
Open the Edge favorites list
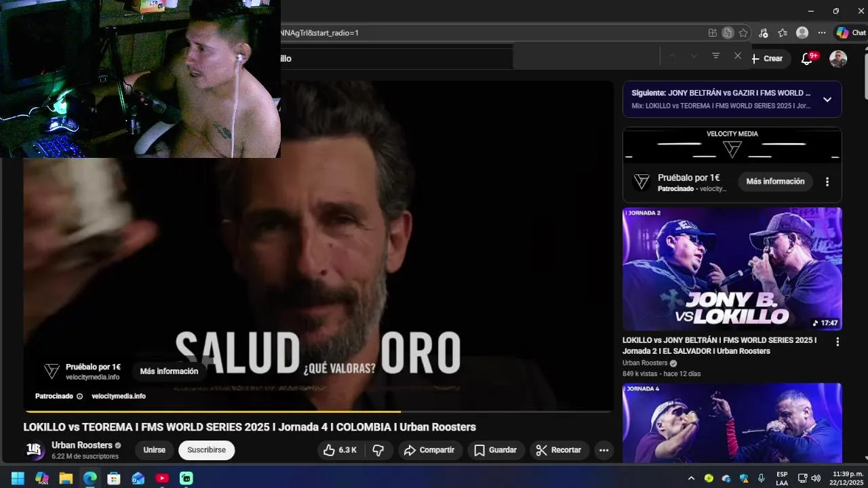783,33
